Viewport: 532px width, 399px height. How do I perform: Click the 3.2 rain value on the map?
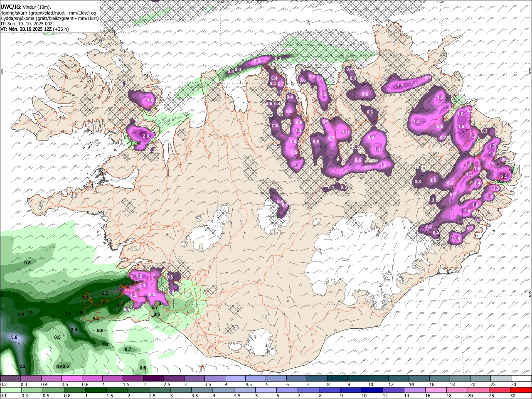tap(22, 366)
